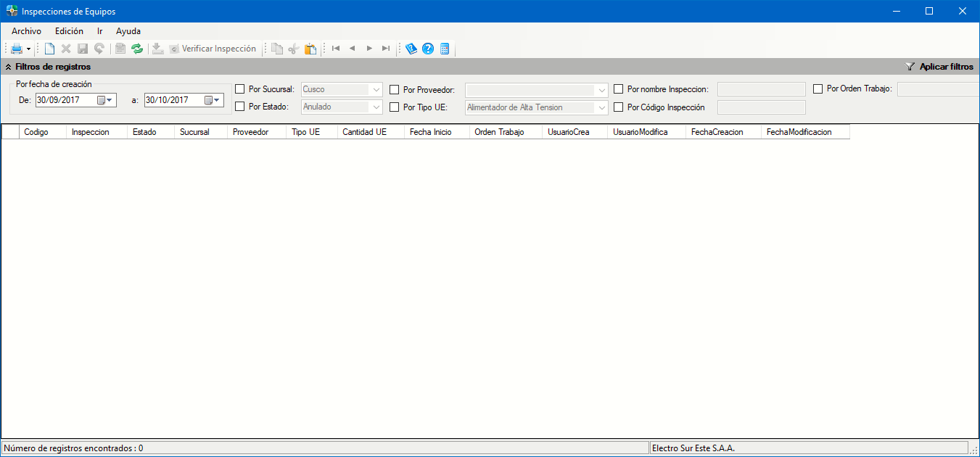Click the Por Código Inspección text field
The width and height of the screenshot is (980, 457).
coord(761,107)
